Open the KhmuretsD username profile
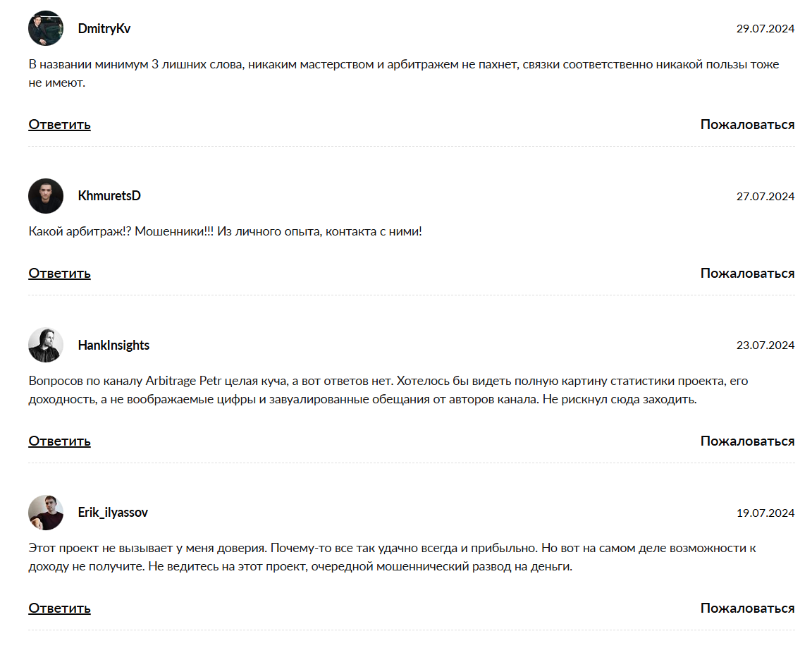Screen dimensions: 812x648 (x=109, y=195)
